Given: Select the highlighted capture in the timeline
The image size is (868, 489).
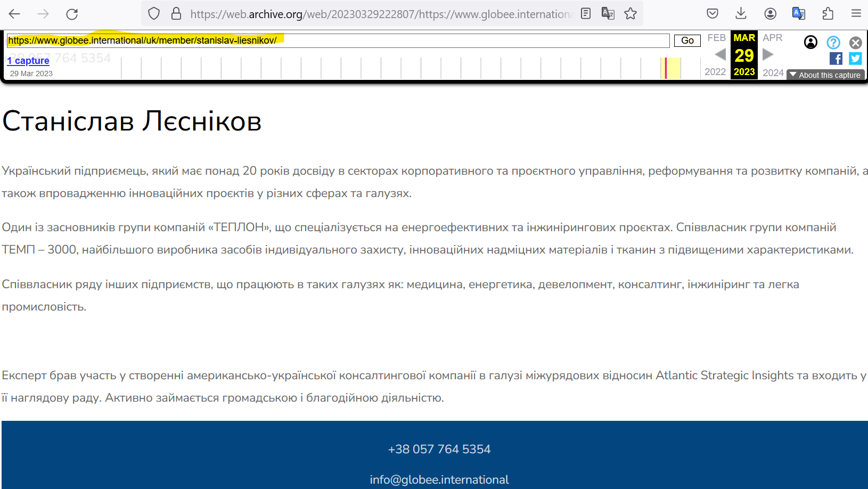Looking at the screenshot, I should [x=666, y=68].
